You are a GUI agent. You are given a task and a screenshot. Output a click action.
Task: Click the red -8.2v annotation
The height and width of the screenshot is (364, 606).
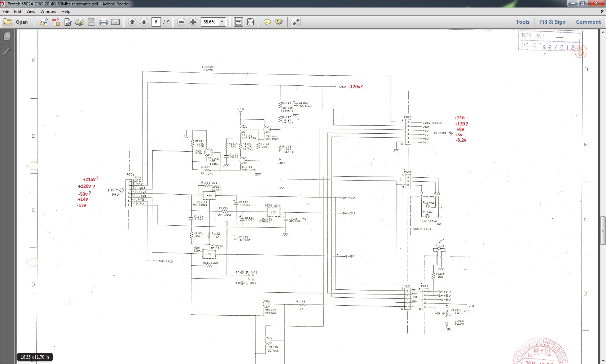pos(461,140)
